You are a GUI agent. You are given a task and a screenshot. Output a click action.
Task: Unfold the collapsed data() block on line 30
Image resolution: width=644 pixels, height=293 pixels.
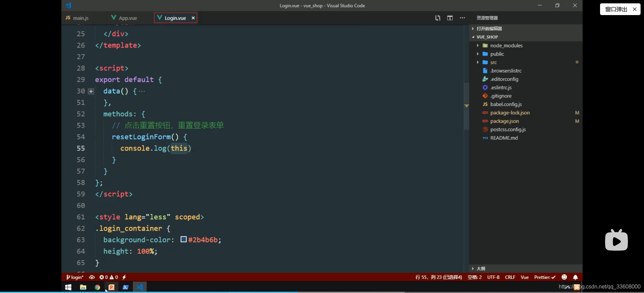tap(91, 91)
